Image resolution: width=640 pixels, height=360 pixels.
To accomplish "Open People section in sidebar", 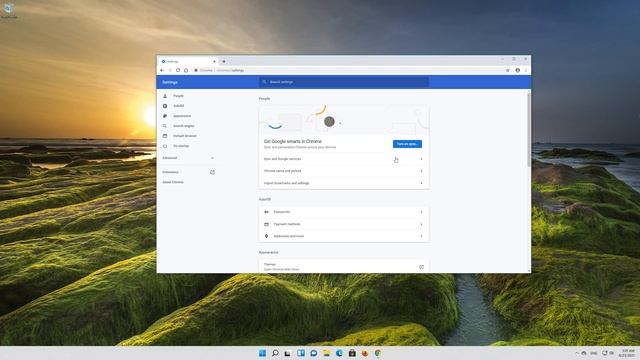I will 178,96.
